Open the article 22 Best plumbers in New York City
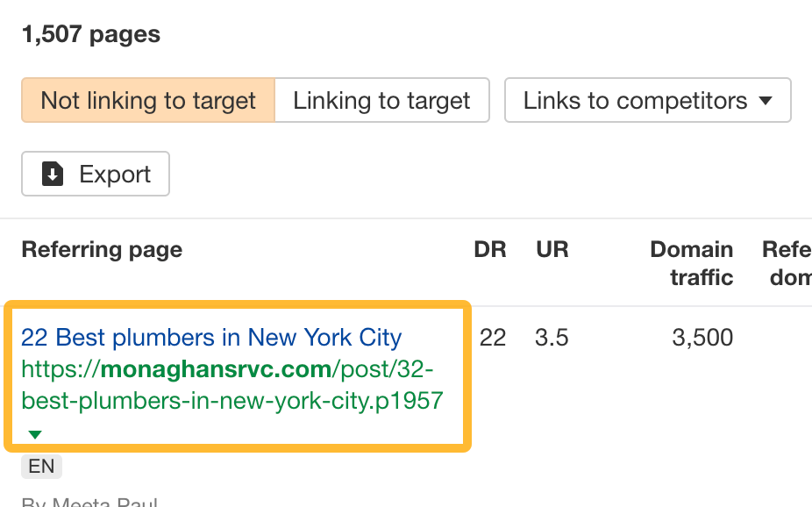 210,337
